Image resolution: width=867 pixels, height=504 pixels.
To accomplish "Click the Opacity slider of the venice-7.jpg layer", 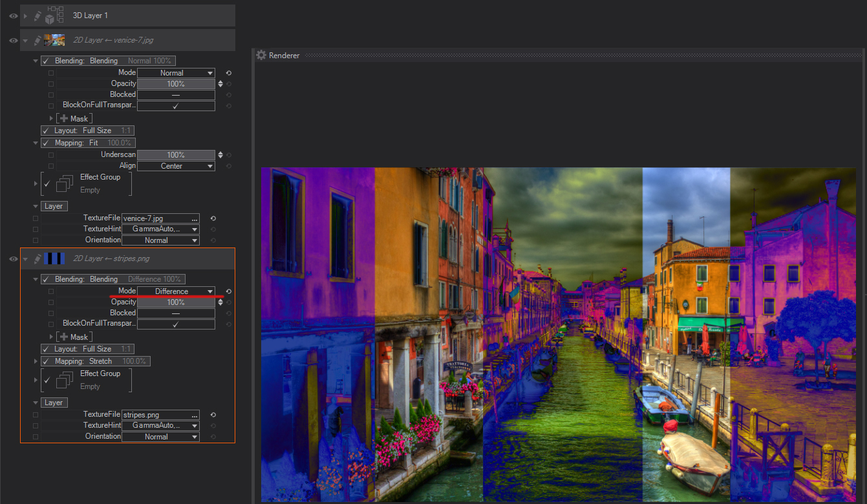I will pyautogui.click(x=176, y=84).
